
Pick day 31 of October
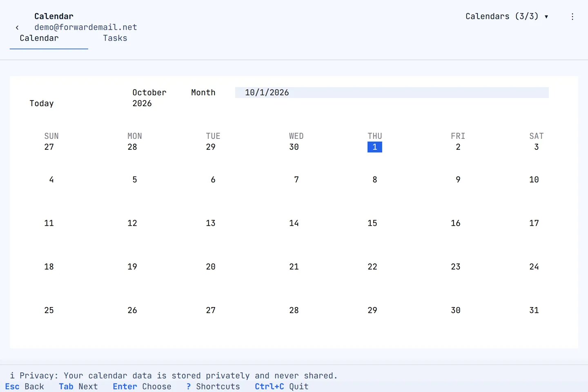tap(534, 310)
